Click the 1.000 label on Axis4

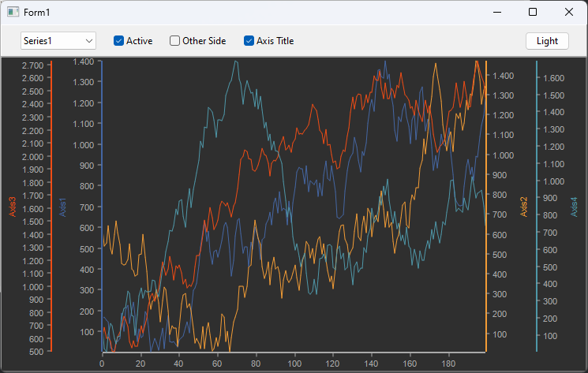coord(554,181)
